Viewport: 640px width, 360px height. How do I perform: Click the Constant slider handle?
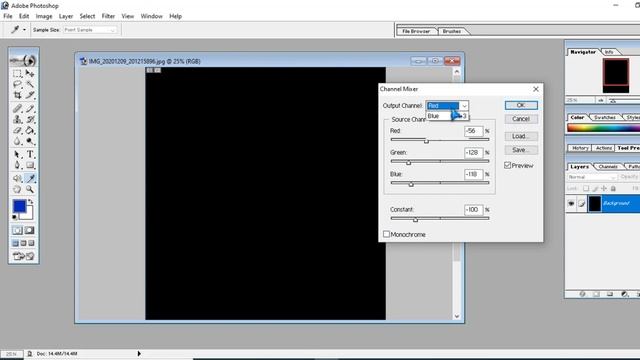click(415, 220)
